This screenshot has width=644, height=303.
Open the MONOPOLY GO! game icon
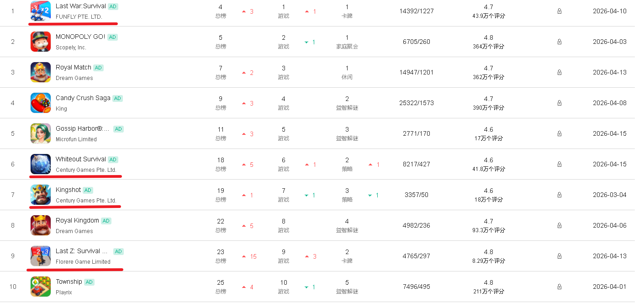tap(40, 42)
